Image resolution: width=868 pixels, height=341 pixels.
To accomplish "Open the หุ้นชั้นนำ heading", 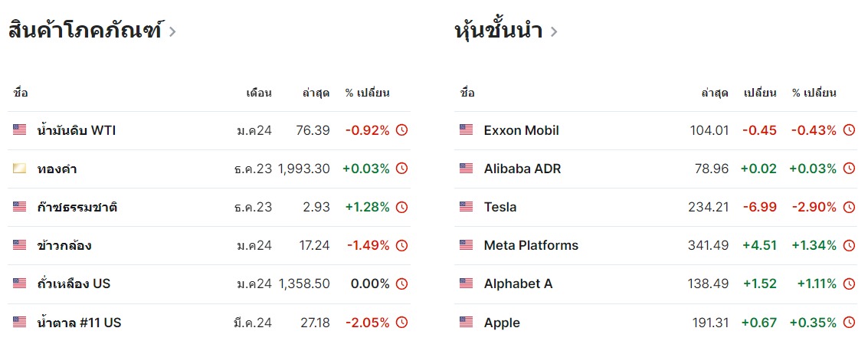I will pos(498,30).
